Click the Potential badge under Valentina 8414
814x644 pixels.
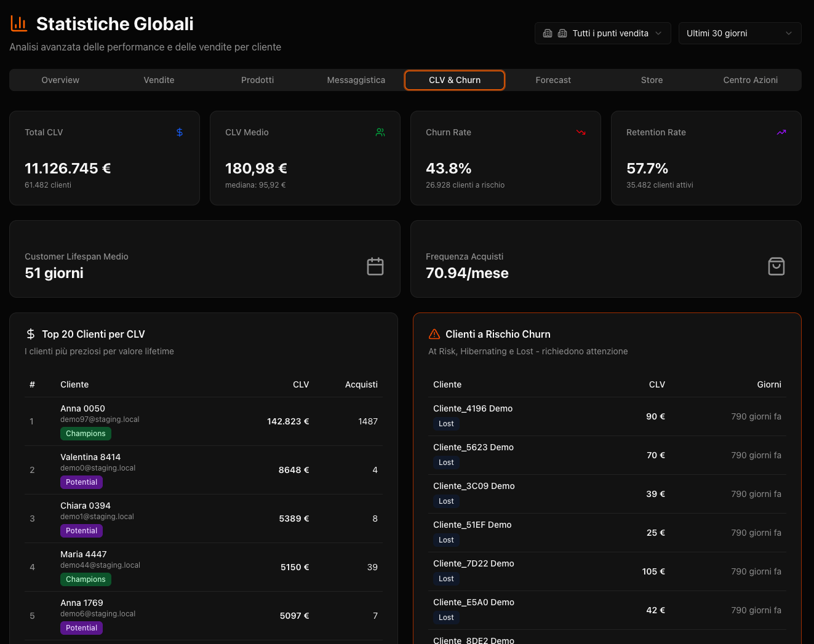click(x=81, y=482)
